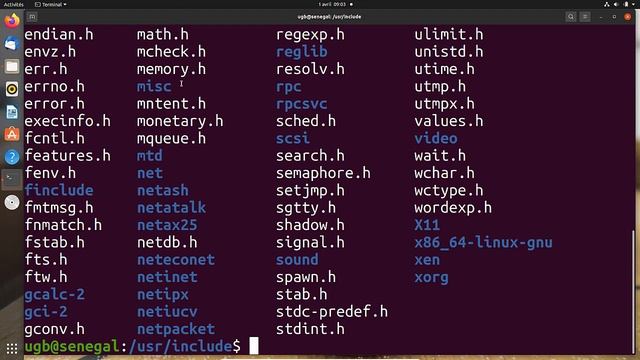
Task: Click the mtd directory name
Action: 150,156
